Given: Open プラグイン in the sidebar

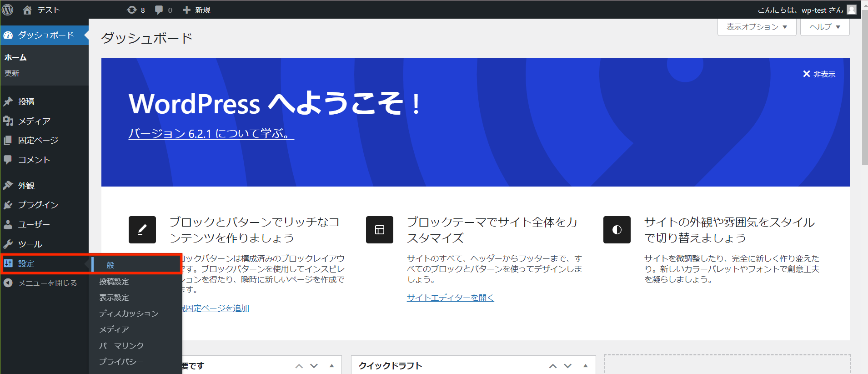Looking at the screenshot, I should click(x=38, y=205).
